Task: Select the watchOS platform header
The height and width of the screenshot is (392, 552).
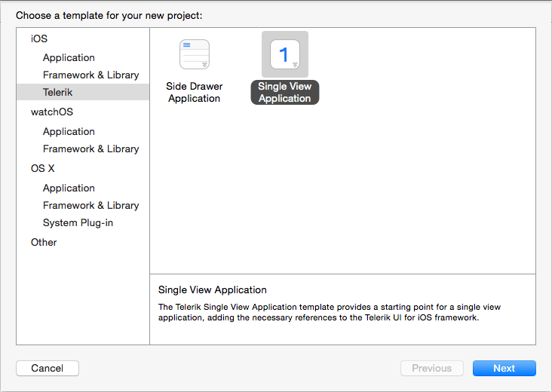Action: coord(52,112)
